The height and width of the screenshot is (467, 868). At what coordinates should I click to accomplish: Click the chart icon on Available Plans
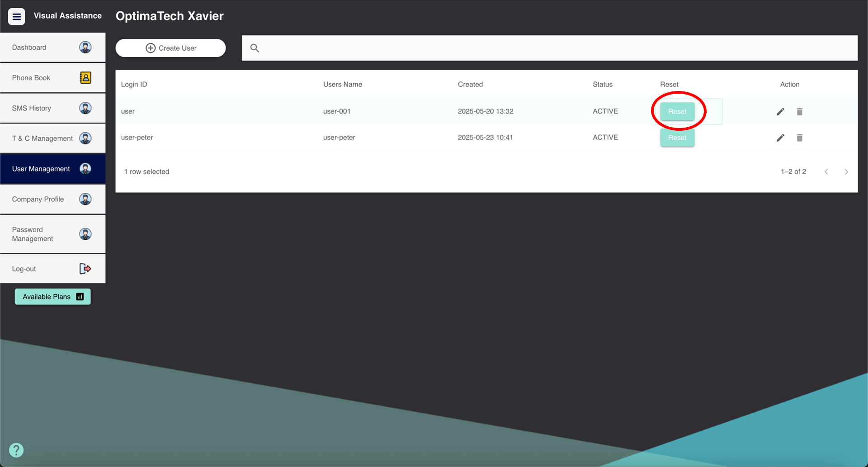[x=80, y=296]
